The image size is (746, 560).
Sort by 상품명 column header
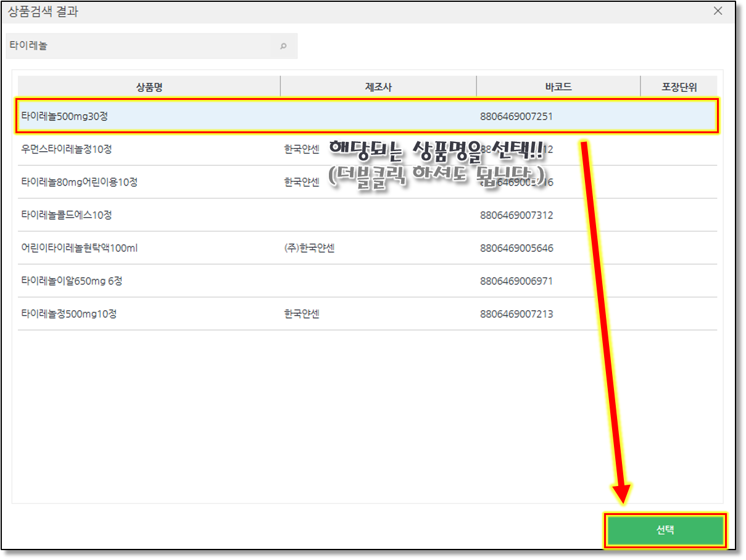coord(149,87)
